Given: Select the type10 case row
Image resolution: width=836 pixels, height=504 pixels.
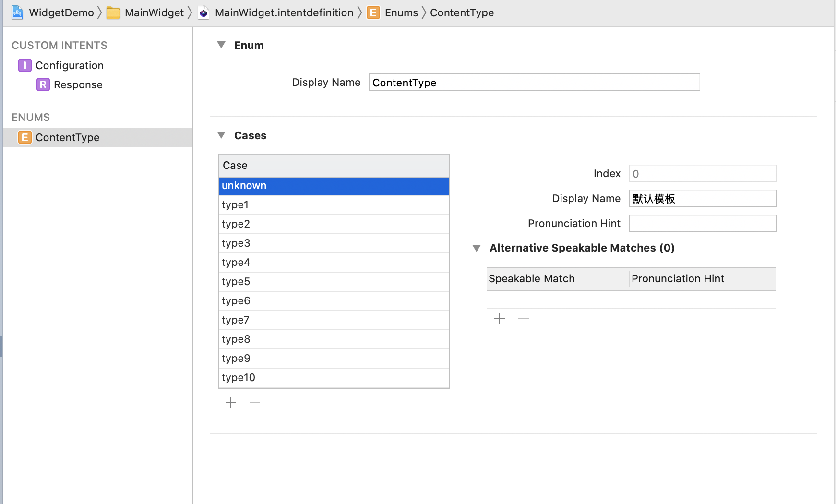Looking at the screenshot, I should click(x=334, y=378).
